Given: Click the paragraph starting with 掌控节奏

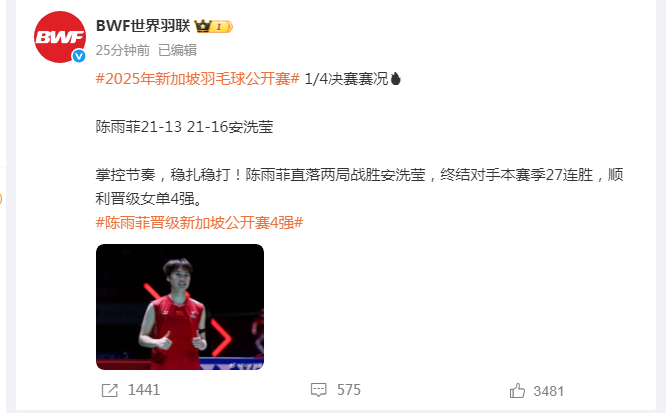Looking at the screenshot, I should (x=359, y=186).
